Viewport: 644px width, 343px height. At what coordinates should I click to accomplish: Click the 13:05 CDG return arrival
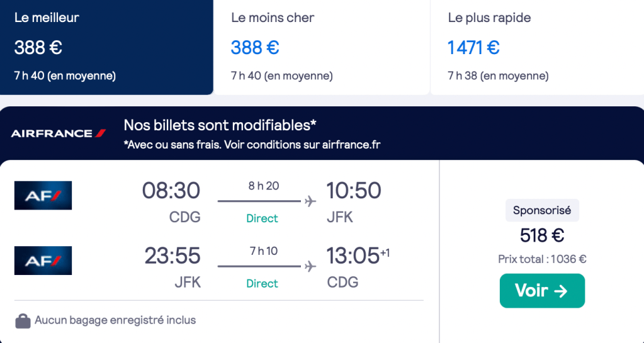click(x=353, y=256)
